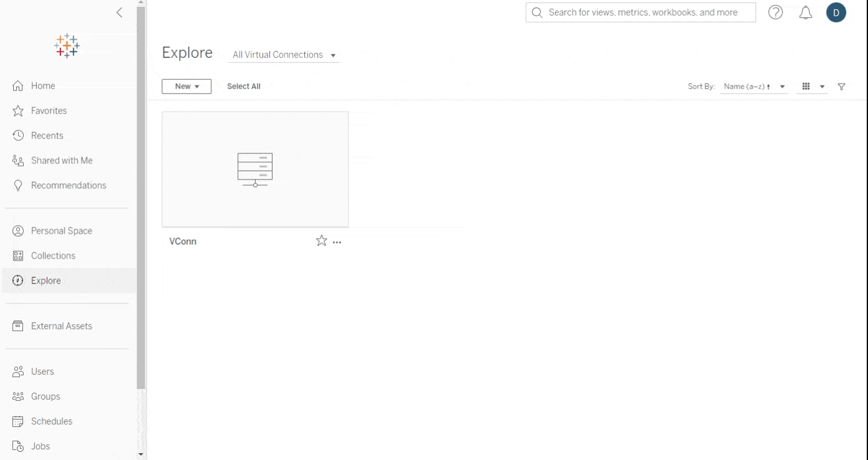Image resolution: width=868 pixels, height=460 pixels.
Task: Open All Virtual Connections dropdown
Action: 284,55
